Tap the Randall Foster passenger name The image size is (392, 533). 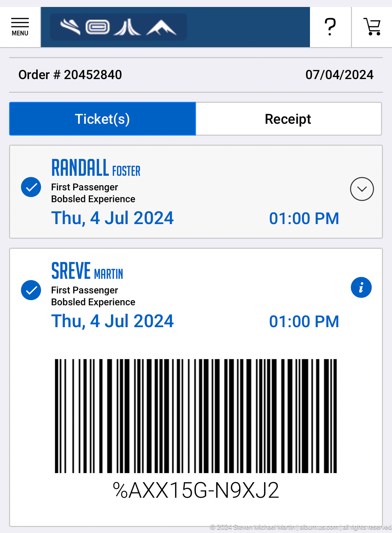pyautogui.click(x=96, y=168)
